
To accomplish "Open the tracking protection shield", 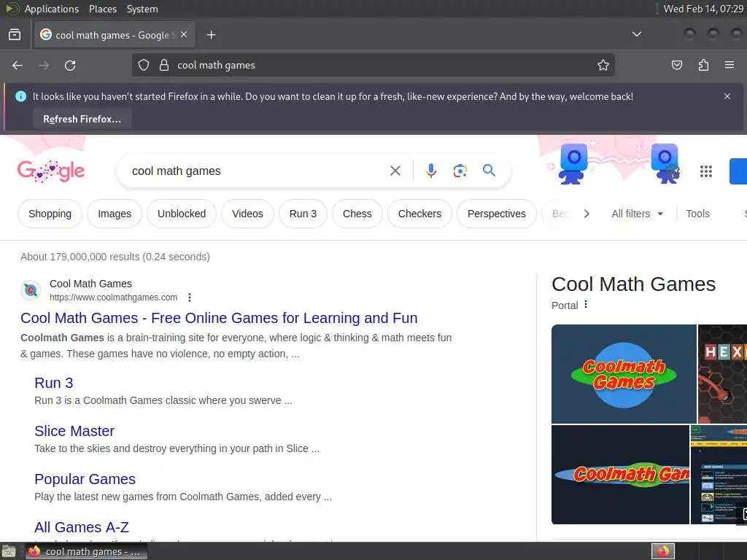I will 144,65.
